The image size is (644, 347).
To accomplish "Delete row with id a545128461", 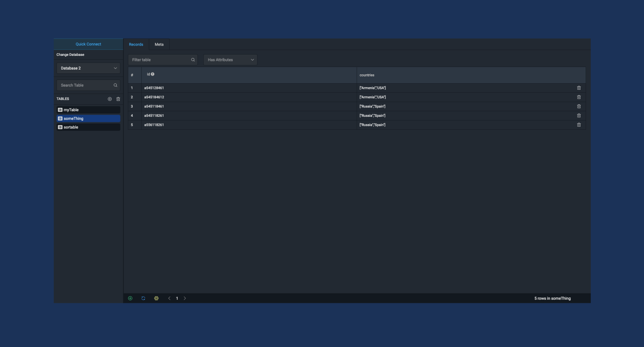I will pyautogui.click(x=579, y=88).
